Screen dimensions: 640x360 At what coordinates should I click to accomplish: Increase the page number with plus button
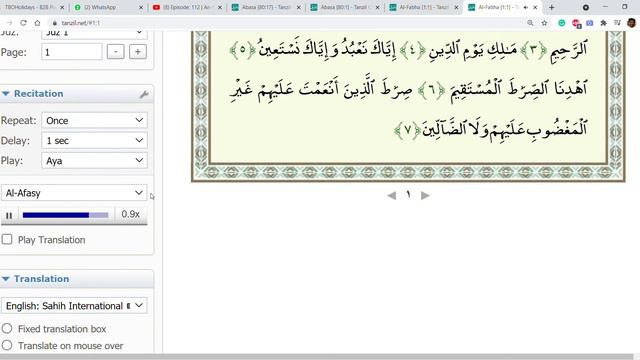pyautogui.click(x=138, y=52)
